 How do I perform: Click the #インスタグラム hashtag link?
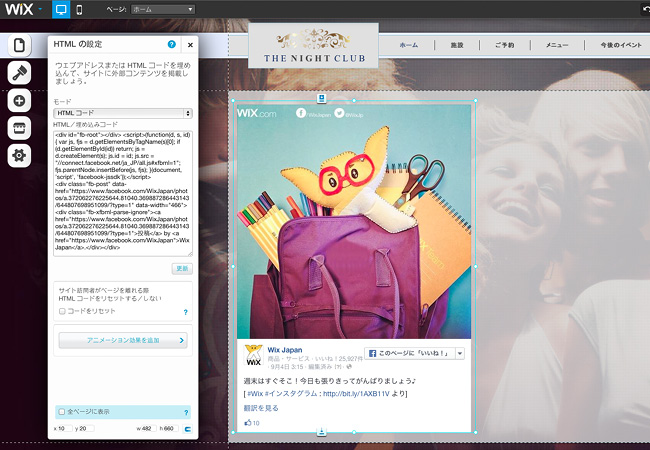click(x=291, y=393)
